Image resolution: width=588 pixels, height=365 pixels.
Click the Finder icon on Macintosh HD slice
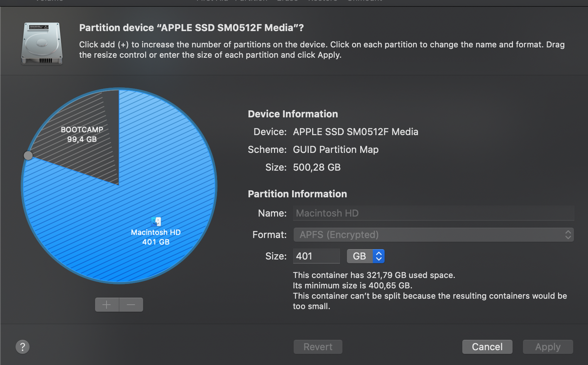coord(156,221)
